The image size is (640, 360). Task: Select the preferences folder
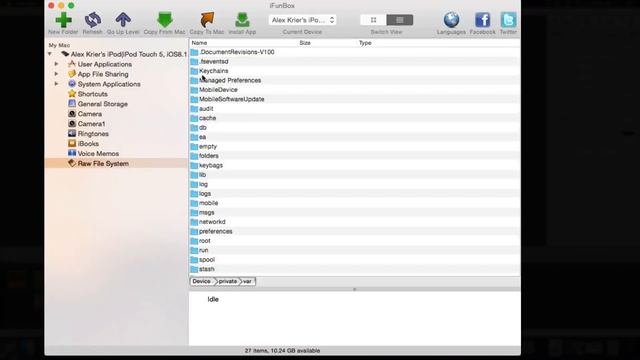point(355,231)
